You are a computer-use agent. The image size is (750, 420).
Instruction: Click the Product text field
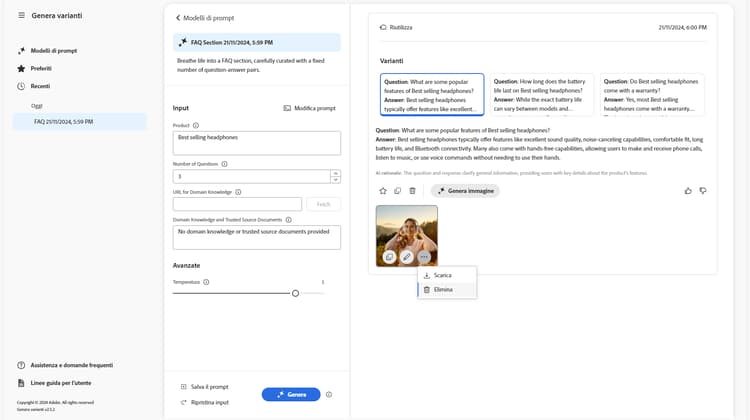pos(257,143)
